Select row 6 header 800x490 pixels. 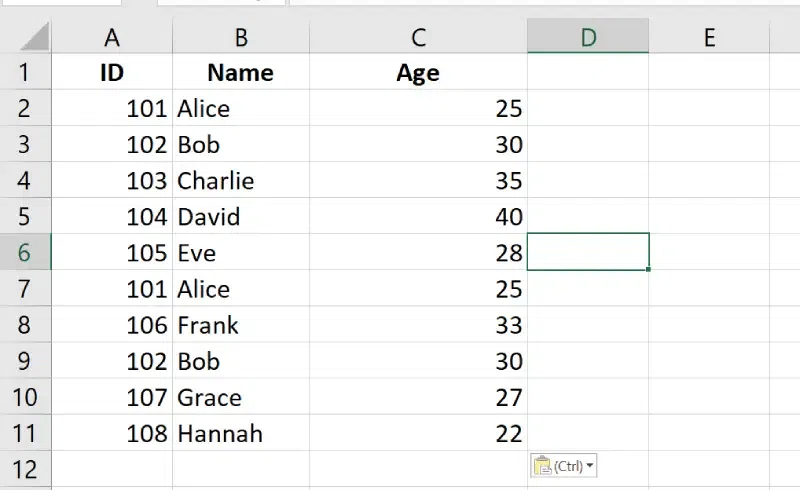[x=25, y=253]
